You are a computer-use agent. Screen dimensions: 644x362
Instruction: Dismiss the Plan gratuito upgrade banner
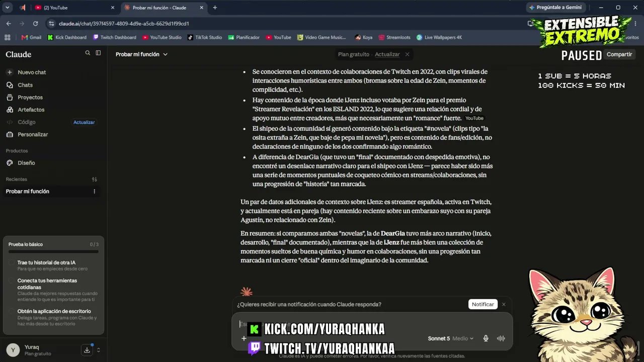(x=407, y=54)
